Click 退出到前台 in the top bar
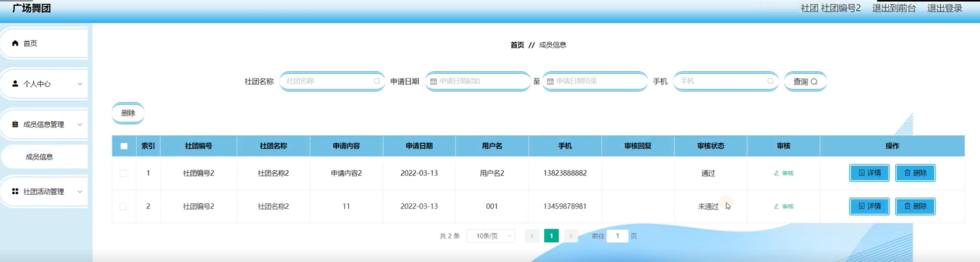This screenshot has height=262, width=980. (894, 8)
